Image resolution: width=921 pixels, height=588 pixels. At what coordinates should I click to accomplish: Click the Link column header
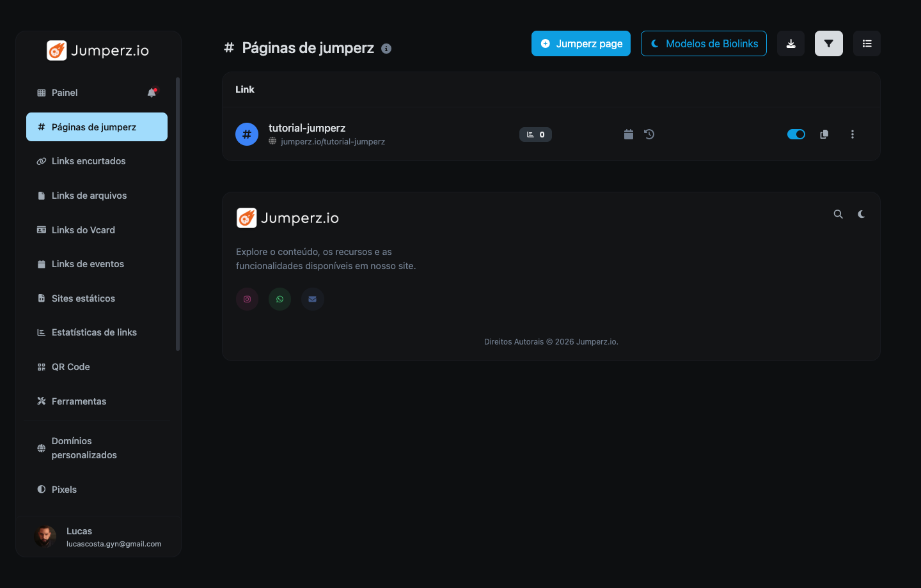245,89
